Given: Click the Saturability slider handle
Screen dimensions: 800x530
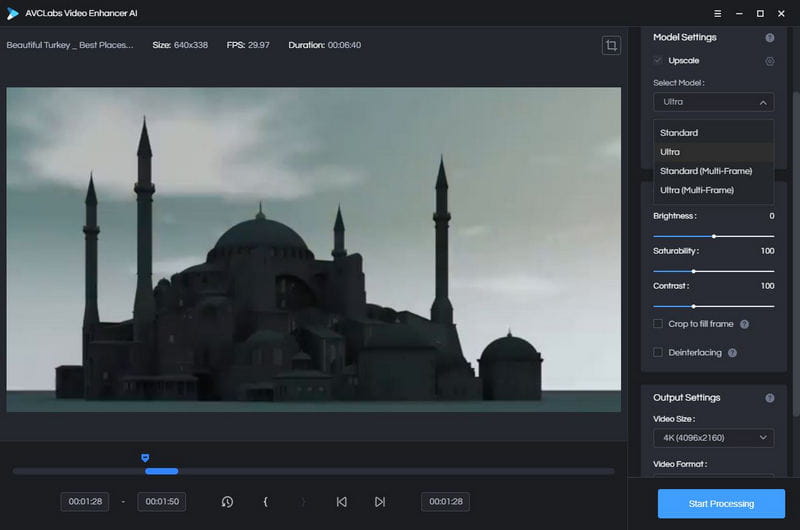Looking at the screenshot, I should pos(693,271).
